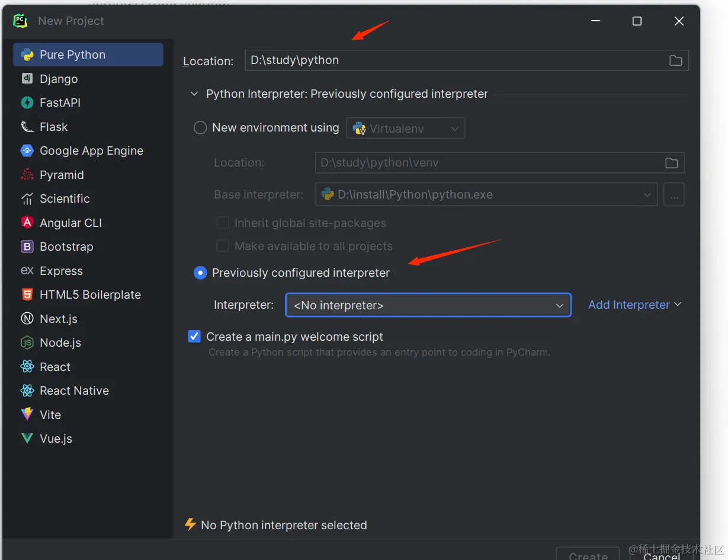Choose Node.js in project type list
The height and width of the screenshot is (560, 728).
point(88,343)
